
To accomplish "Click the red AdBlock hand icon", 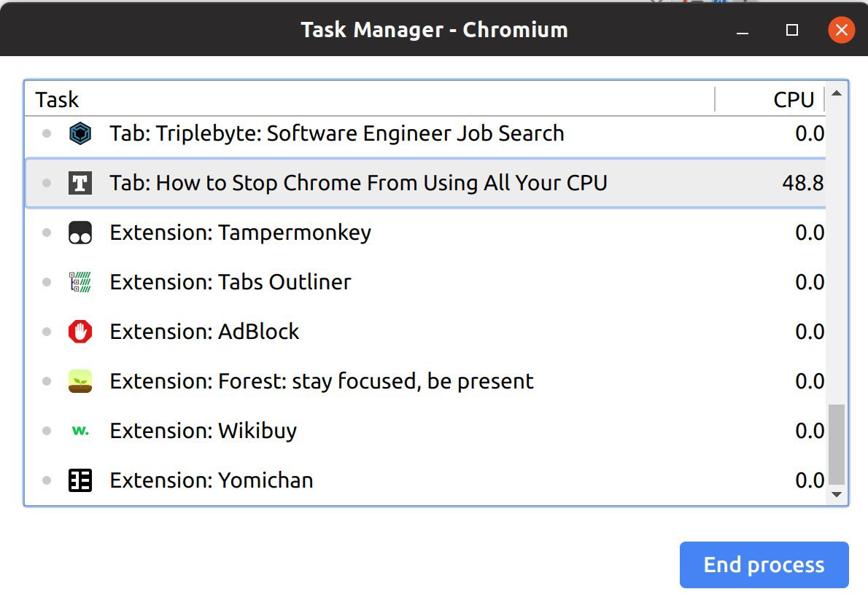I will coord(80,332).
